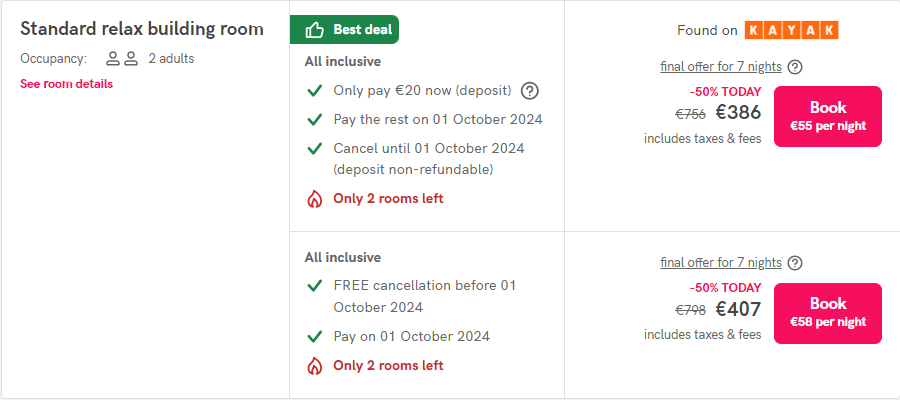Click first final offer for 7 nights link

pyautogui.click(x=721, y=67)
